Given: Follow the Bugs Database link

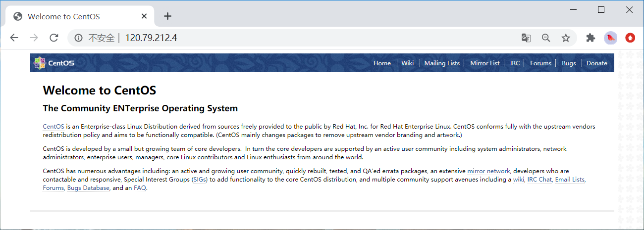Looking at the screenshot, I should [88, 188].
